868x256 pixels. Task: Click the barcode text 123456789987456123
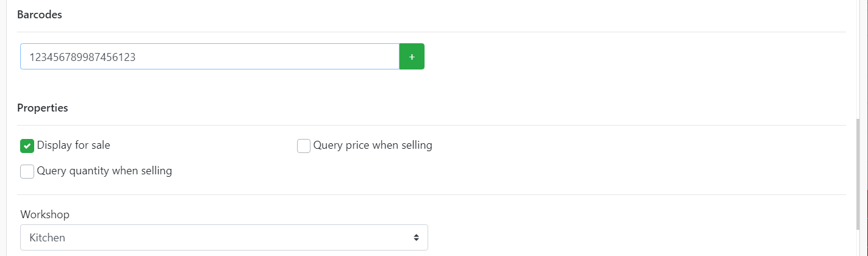pyautogui.click(x=82, y=57)
